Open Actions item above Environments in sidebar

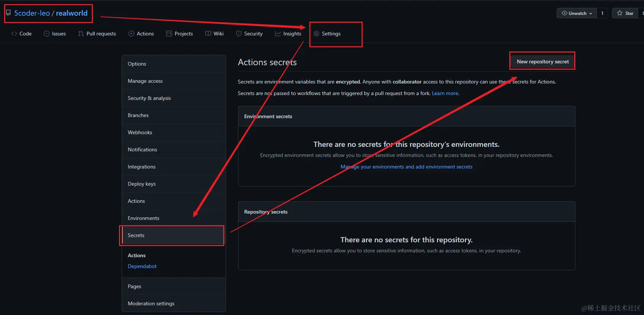174,201
